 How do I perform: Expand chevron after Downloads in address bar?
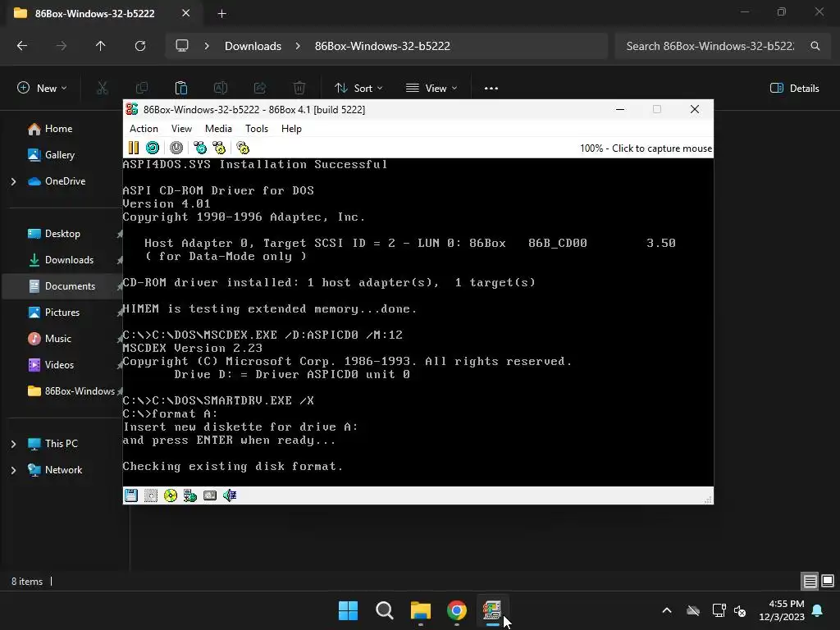pyautogui.click(x=298, y=46)
